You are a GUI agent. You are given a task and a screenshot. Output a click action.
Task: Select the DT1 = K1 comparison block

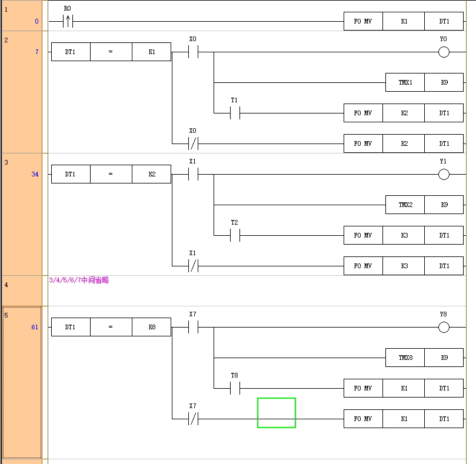tap(111, 52)
